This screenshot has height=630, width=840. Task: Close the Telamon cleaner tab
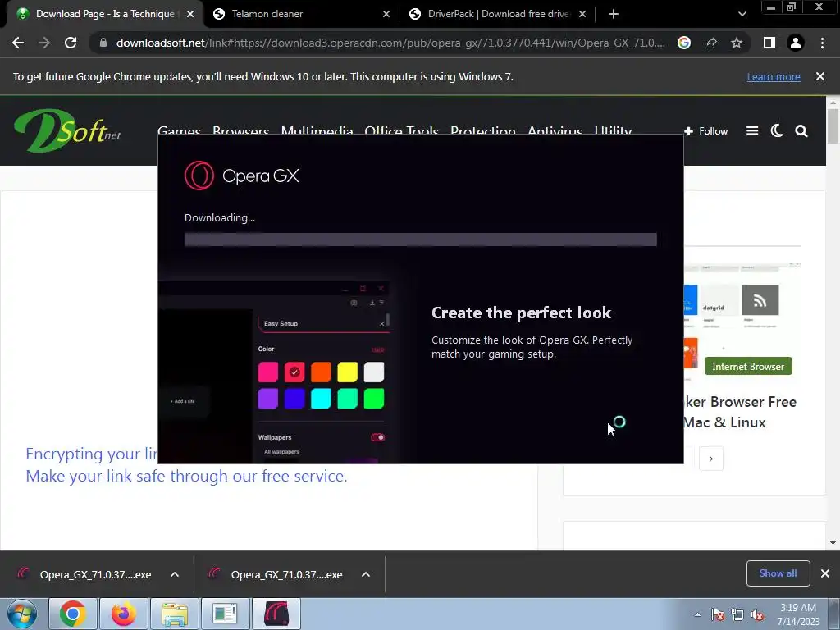click(386, 14)
